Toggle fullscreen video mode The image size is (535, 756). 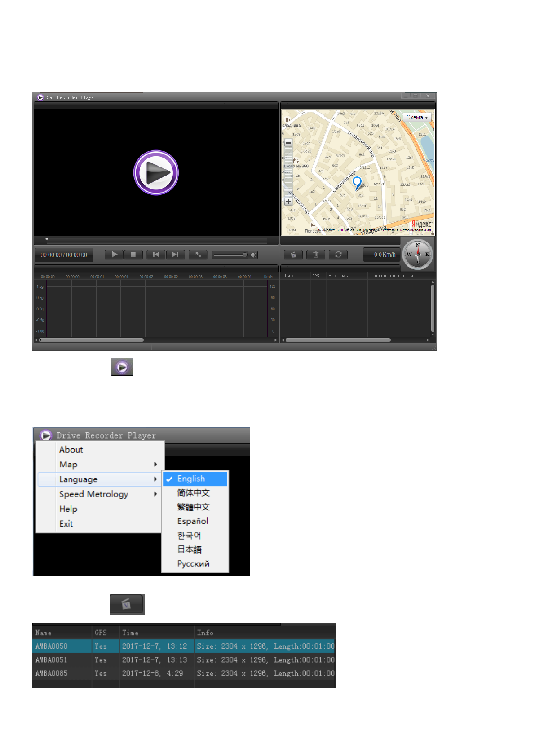198,255
